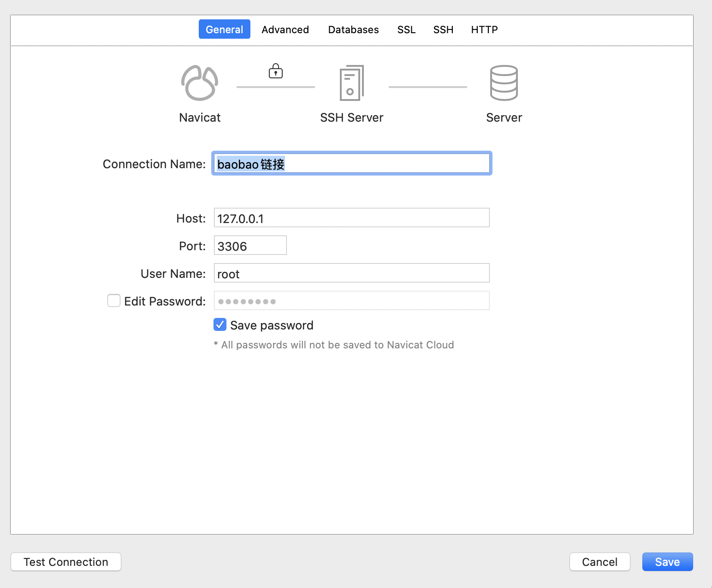The height and width of the screenshot is (588, 712).
Task: Click into the Host field
Action: pyautogui.click(x=351, y=218)
